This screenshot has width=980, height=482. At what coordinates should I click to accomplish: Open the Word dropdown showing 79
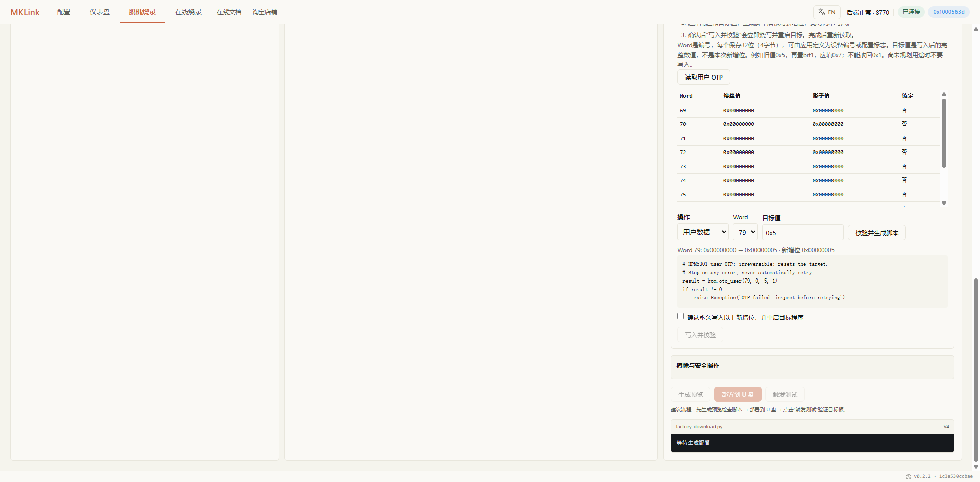(x=745, y=232)
